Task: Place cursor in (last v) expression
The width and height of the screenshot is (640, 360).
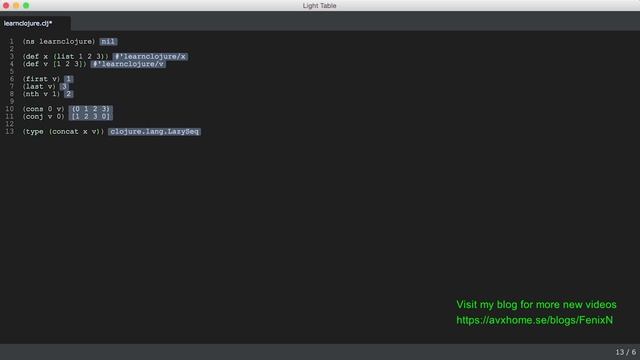Action: [x=39, y=87]
